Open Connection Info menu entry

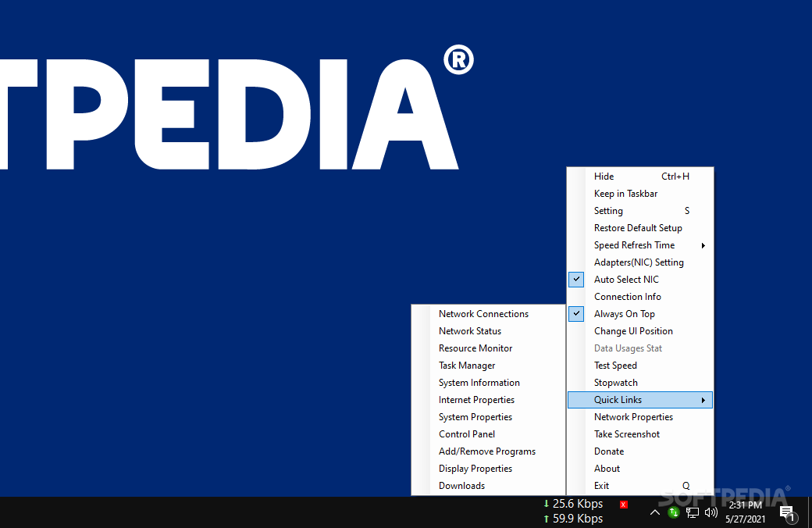click(x=640, y=296)
